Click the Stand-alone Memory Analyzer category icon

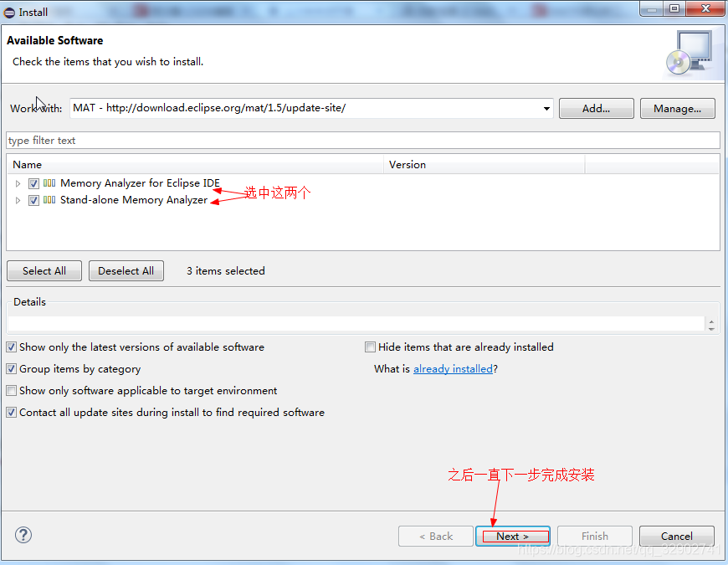point(49,199)
